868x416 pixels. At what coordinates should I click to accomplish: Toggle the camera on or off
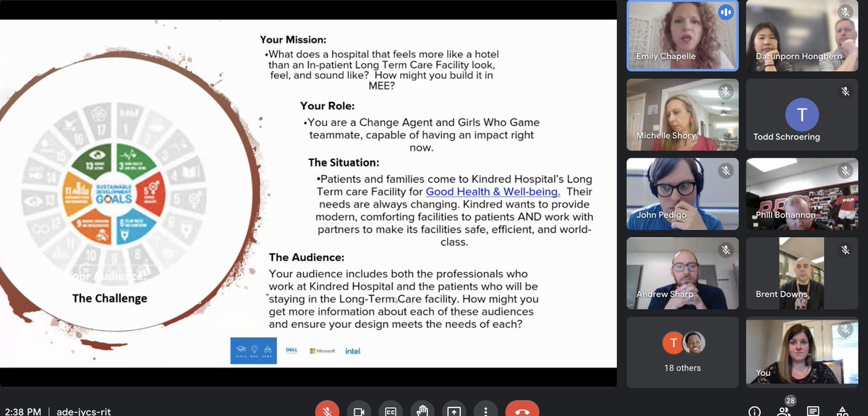point(359,411)
